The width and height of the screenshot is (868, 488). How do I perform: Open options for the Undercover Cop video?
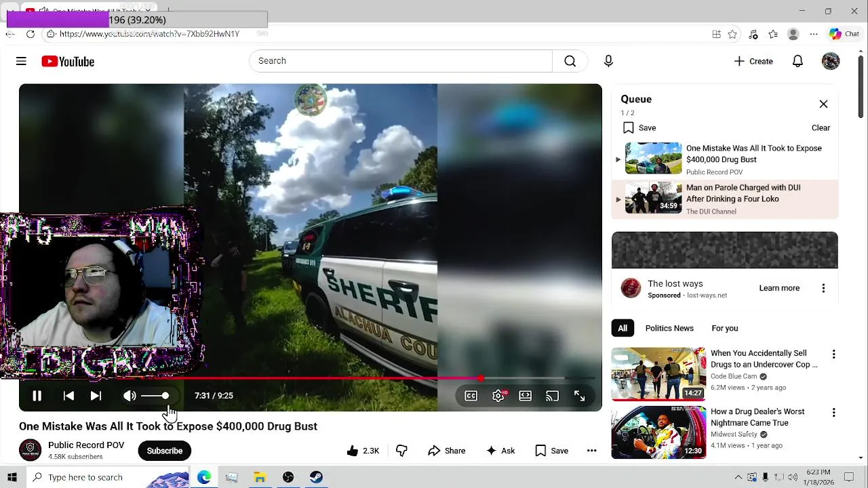tap(833, 354)
